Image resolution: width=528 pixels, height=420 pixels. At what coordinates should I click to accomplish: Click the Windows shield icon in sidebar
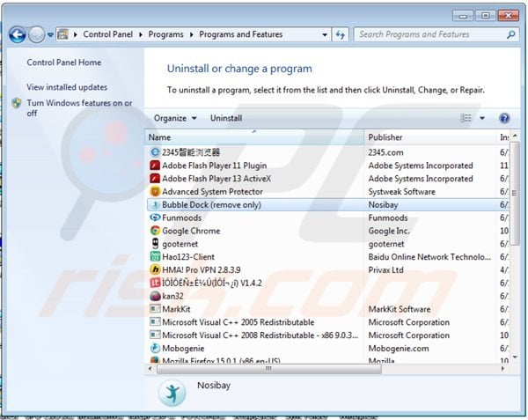point(17,103)
